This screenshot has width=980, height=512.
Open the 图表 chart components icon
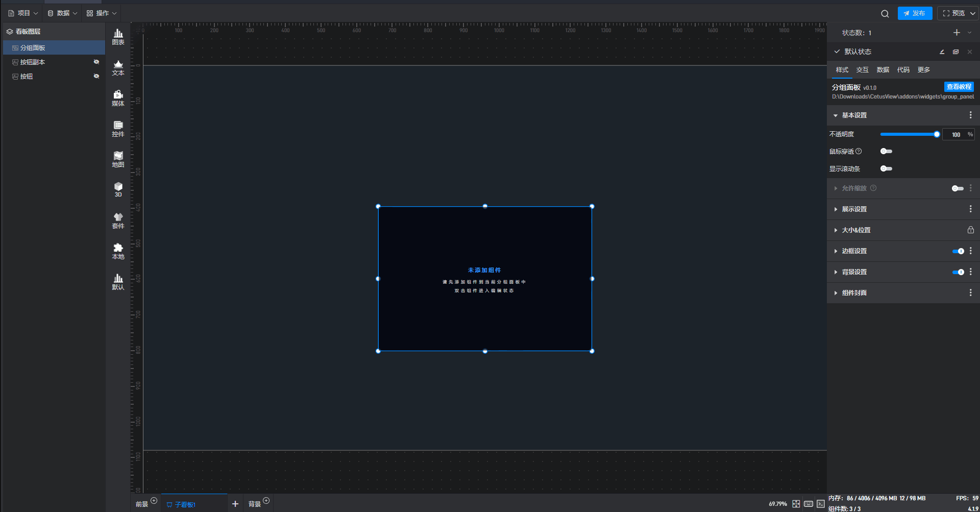coord(118,37)
